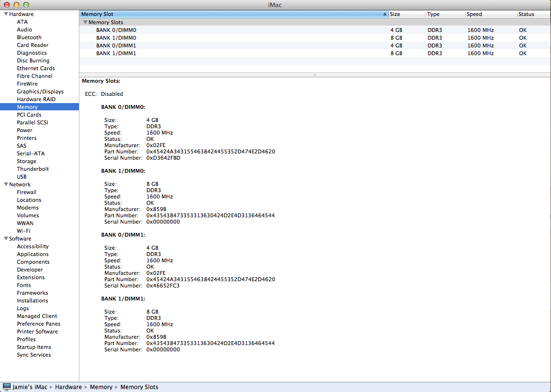
Task: Open Locations under Network
Action: tap(29, 200)
